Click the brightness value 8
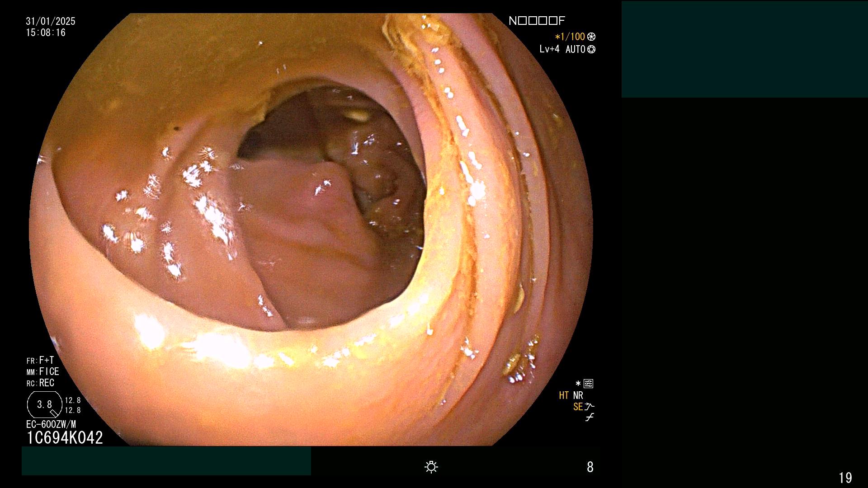868x488 pixels. click(x=590, y=467)
